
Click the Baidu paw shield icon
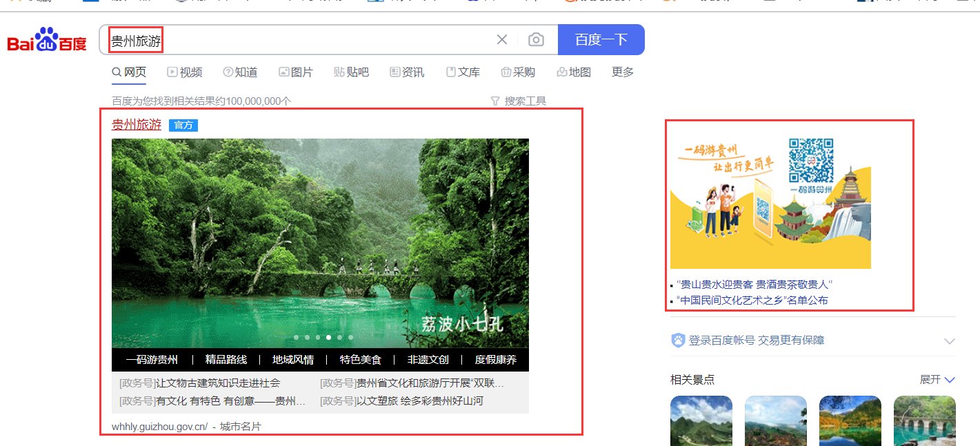(x=678, y=341)
